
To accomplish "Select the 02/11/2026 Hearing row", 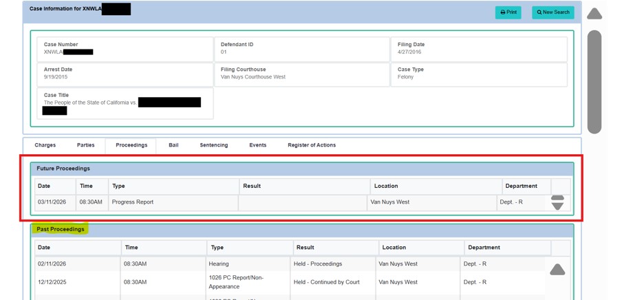I will 290,264.
